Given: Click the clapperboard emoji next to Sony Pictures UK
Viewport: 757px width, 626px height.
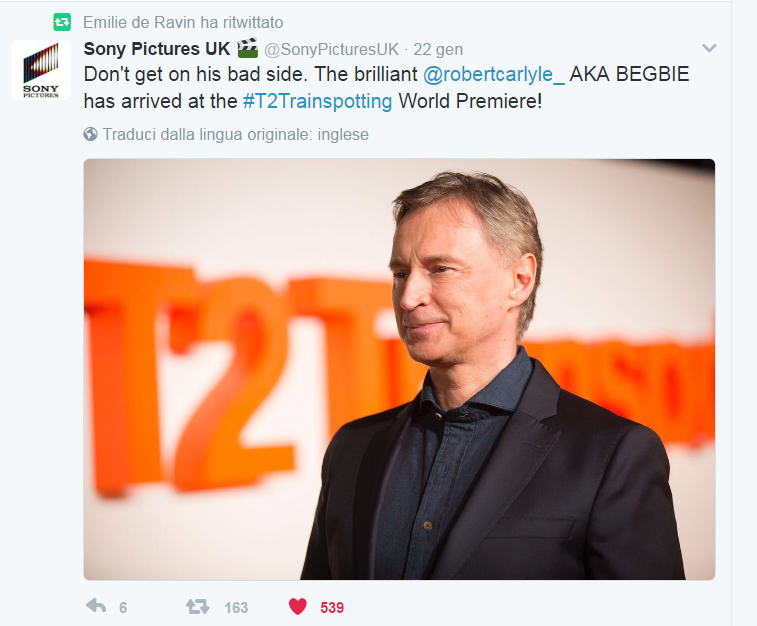Looking at the screenshot, I should [x=247, y=48].
